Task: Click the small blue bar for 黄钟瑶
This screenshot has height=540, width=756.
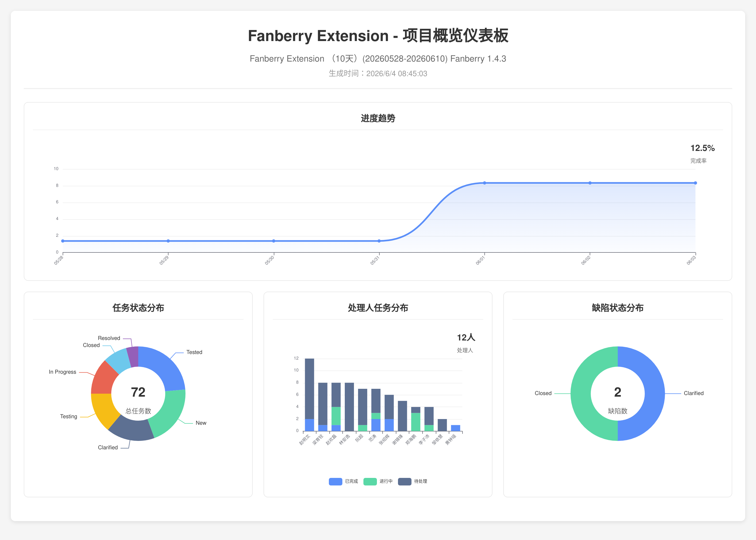Action: pyautogui.click(x=455, y=428)
